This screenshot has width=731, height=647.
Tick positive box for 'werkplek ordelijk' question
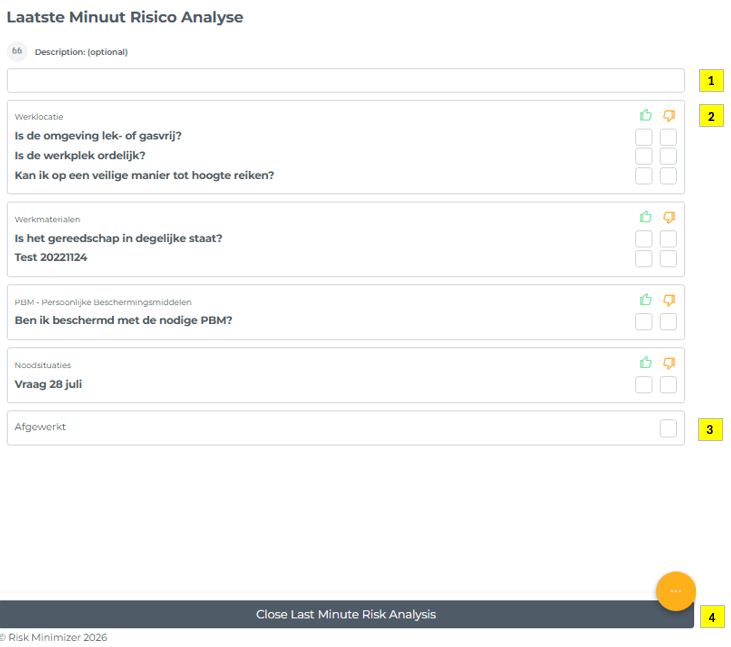[x=644, y=156]
